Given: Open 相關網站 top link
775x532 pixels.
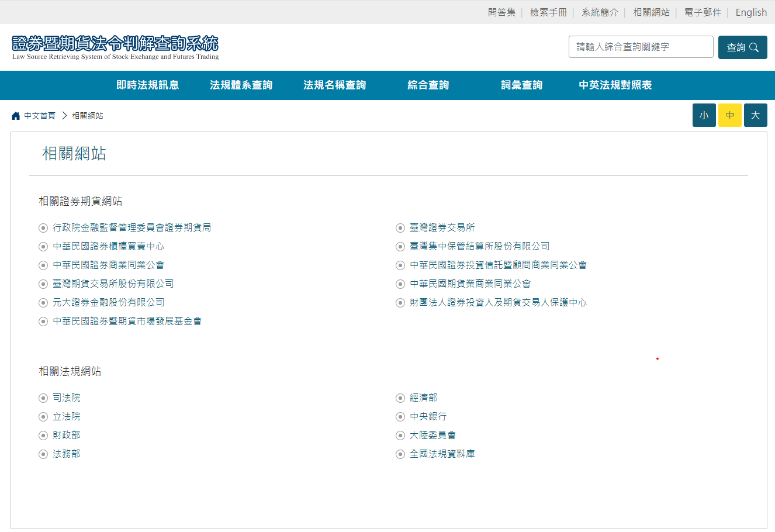Looking at the screenshot, I should click(x=651, y=12).
